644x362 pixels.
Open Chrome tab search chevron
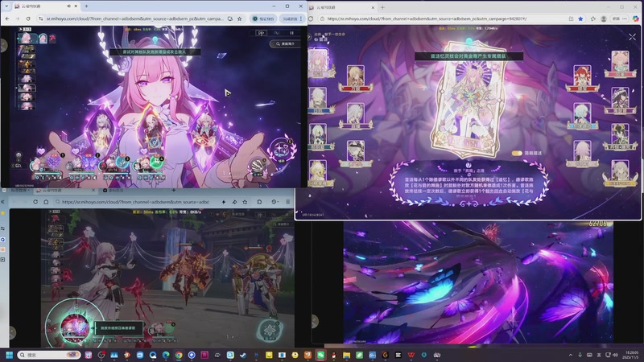(x=6, y=6)
